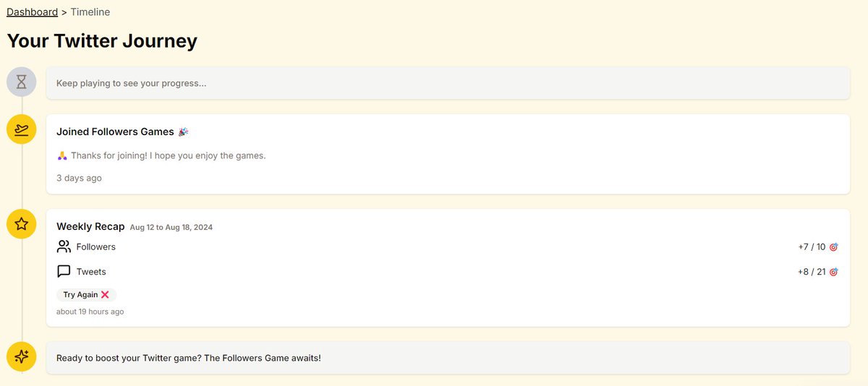Click the Tweets label
This screenshot has height=386, width=868.
91,272
